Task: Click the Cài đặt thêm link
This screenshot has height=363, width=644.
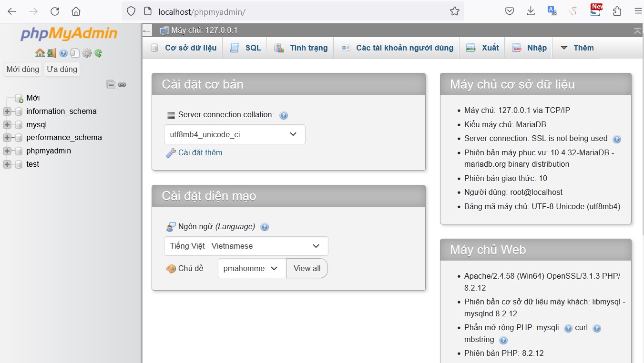Action: (x=200, y=153)
